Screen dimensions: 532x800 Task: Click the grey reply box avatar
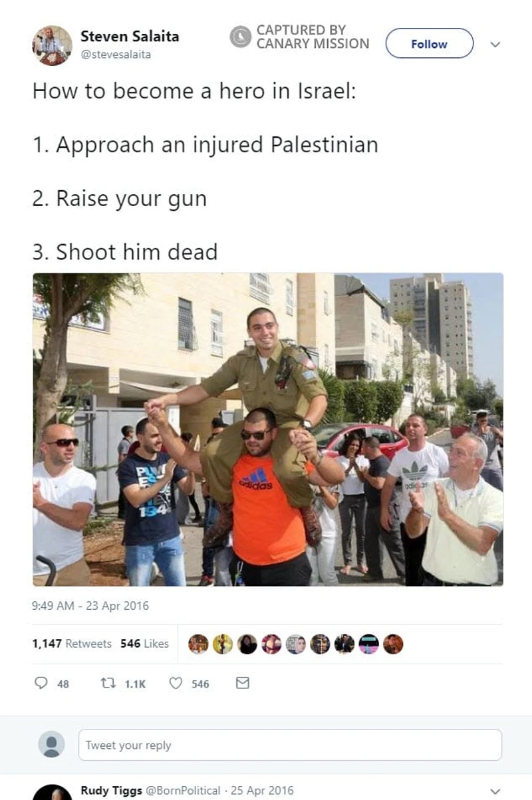pos(52,744)
